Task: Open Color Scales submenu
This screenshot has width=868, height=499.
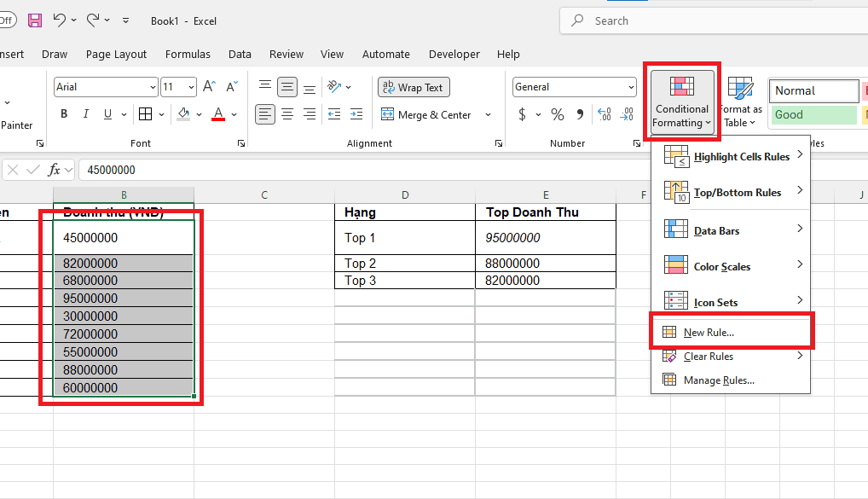Action: 732,266
